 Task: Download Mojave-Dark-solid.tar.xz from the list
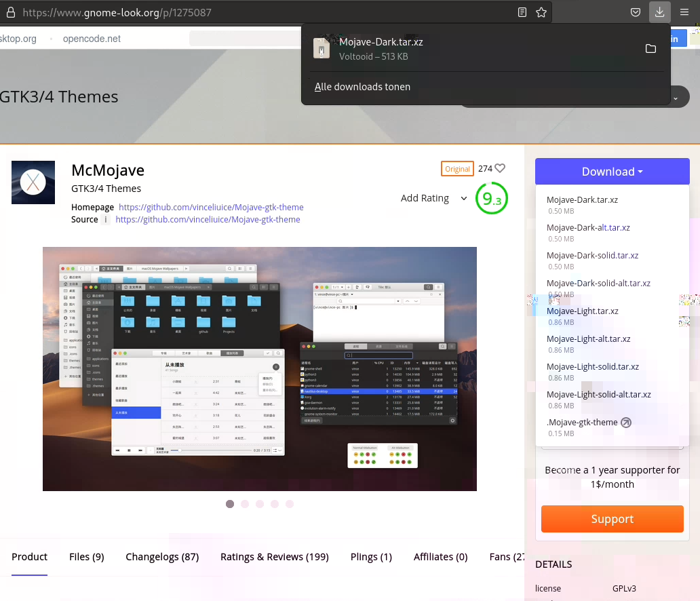click(592, 256)
